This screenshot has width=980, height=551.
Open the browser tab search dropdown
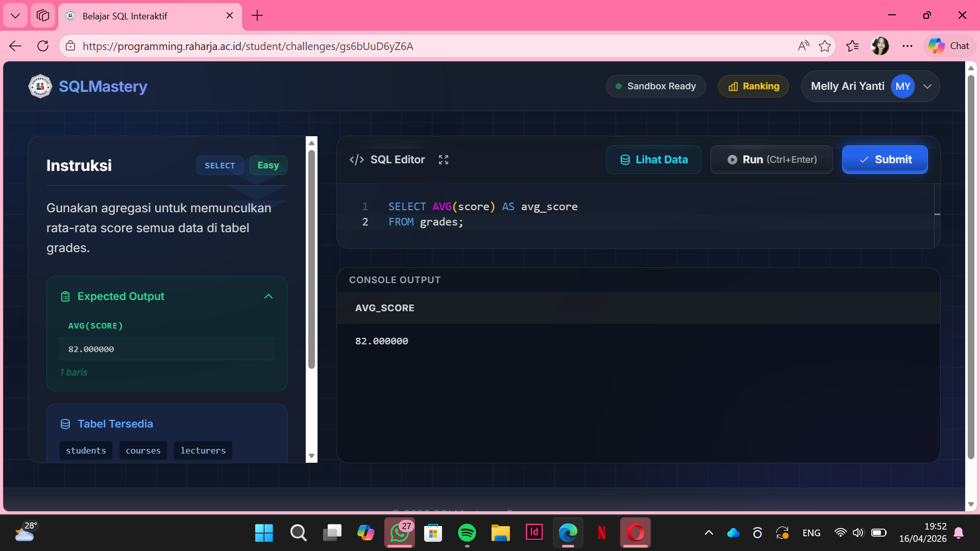(x=15, y=15)
